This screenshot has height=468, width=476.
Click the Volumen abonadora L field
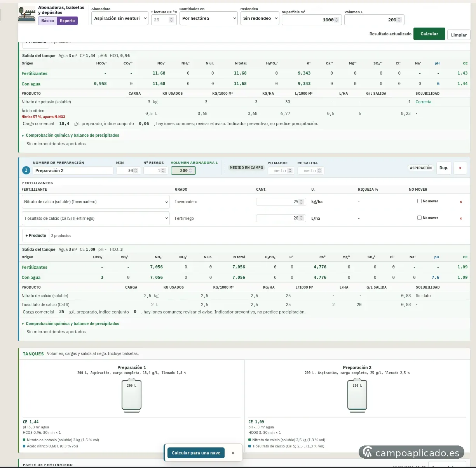(x=183, y=170)
